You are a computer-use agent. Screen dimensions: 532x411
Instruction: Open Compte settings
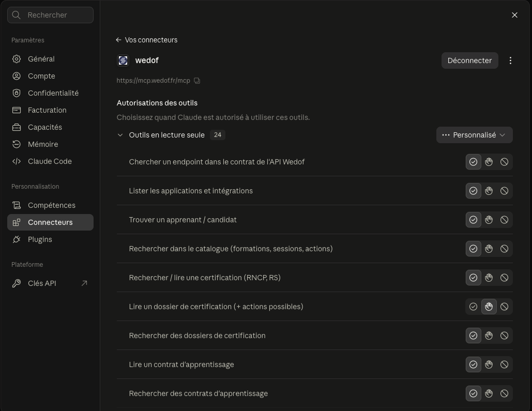tap(50, 76)
